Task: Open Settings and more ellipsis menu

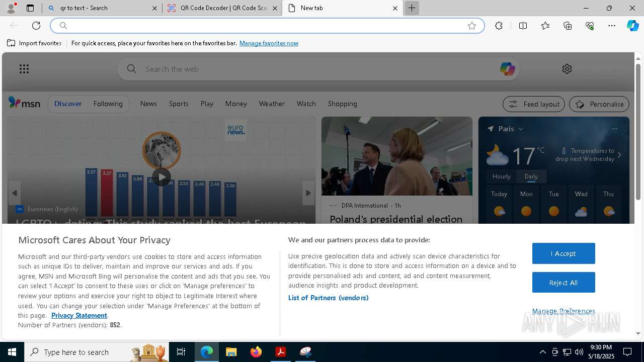Action: click(612, 26)
